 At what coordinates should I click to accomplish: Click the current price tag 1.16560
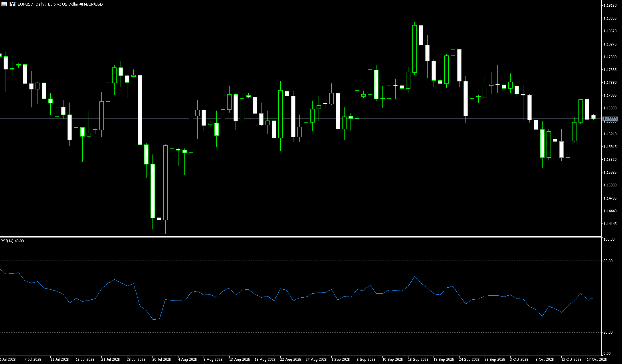coord(610,119)
